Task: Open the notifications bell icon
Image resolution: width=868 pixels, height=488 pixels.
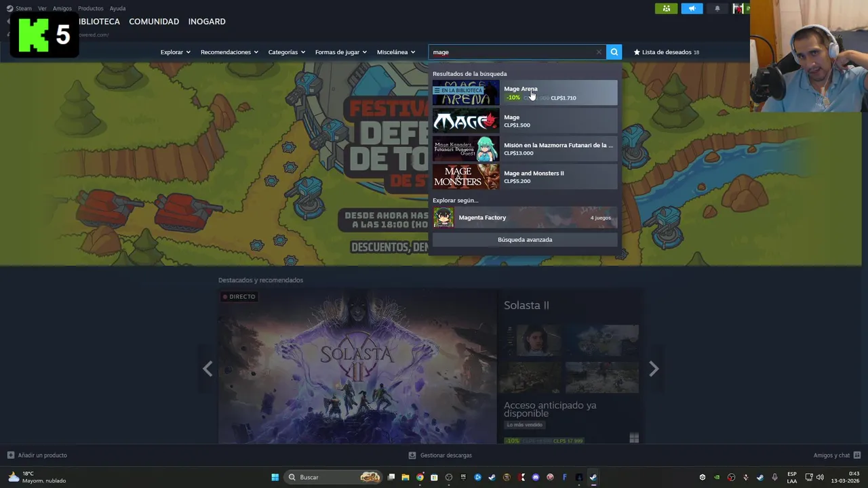Action: [x=717, y=8]
